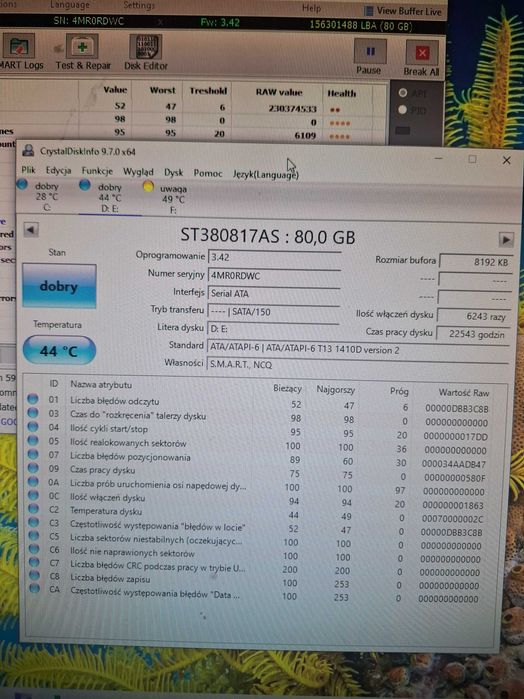The width and height of the screenshot is (524, 699).
Task: Click status dot for attribute 0A
Action: (x=33, y=481)
